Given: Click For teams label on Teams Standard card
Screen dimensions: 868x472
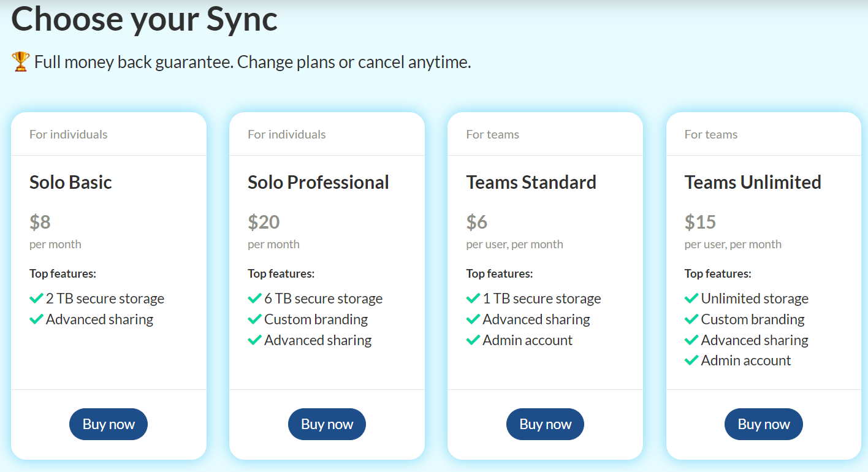Looking at the screenshot, I should coord(492,134).
